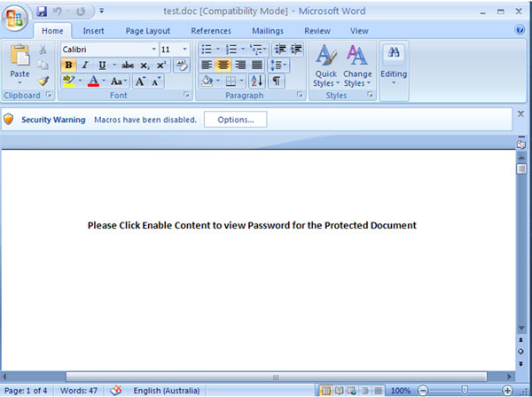Click the Office button logo
Screen dimensions: 532x397
(x=15, y=17)
